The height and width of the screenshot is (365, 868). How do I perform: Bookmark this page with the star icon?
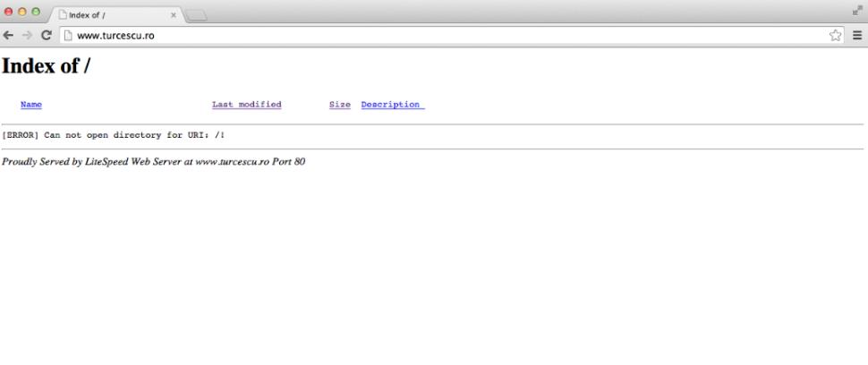click(x=836, y=35)
